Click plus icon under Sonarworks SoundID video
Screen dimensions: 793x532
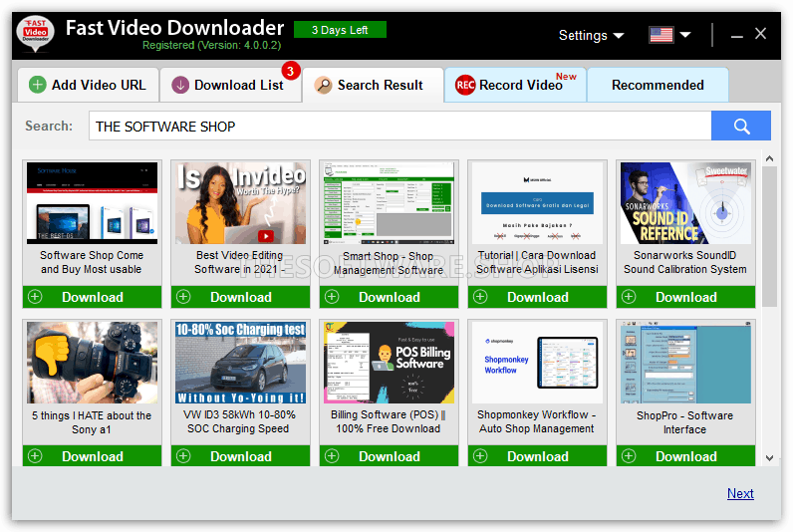pyautogui.click(x=629, y=296)
